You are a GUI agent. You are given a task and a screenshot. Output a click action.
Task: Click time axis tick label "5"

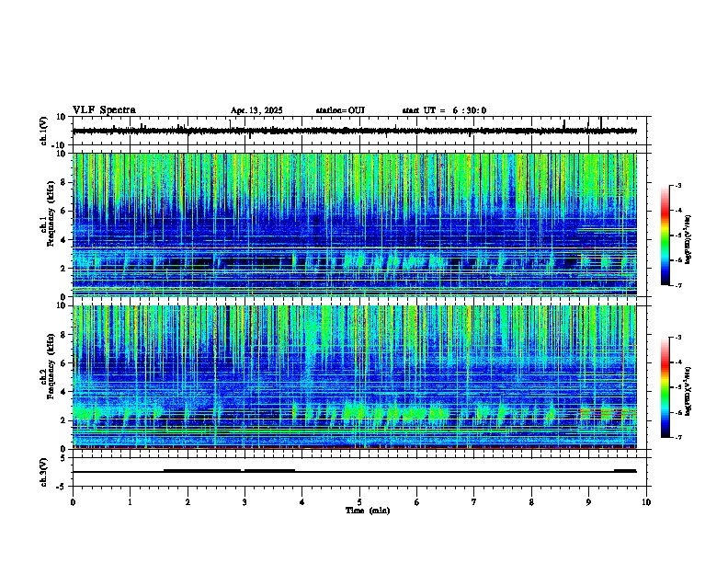click(x=359, y=502)
